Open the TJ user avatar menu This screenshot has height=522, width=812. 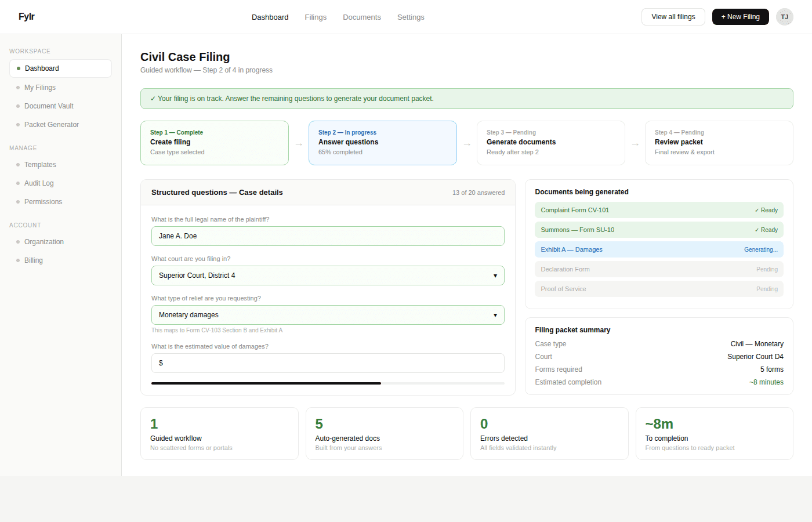click(784, 17)
